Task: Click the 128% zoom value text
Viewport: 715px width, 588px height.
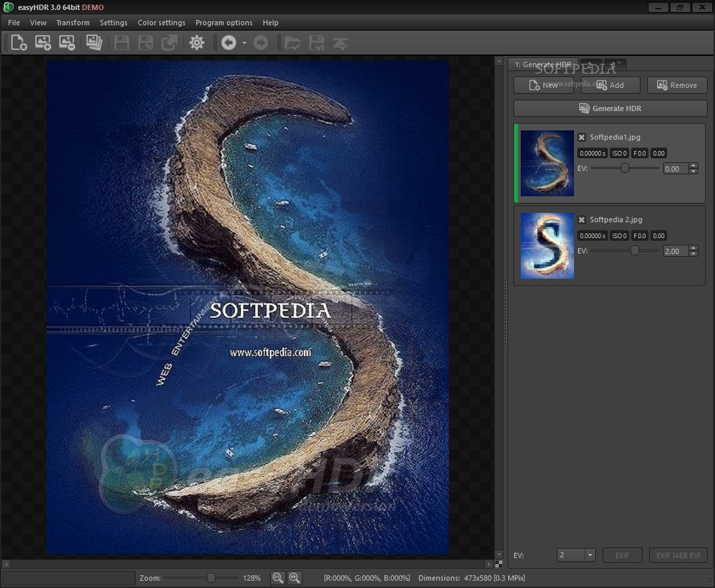Action: point(251,578)
